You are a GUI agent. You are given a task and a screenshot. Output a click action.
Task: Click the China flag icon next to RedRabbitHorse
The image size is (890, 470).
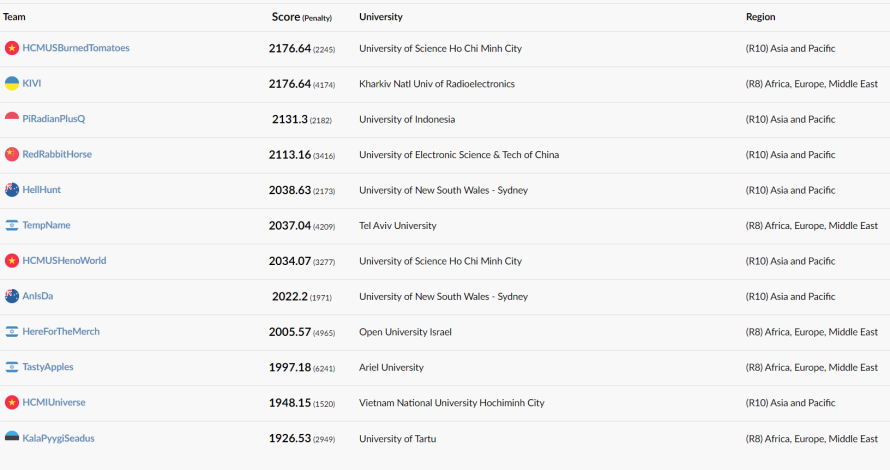point(12,154)
